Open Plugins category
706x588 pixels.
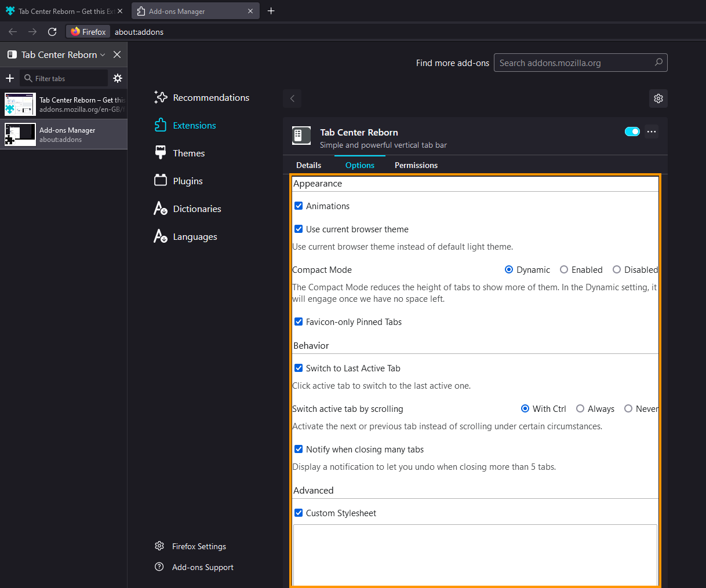tap(179, 181)
